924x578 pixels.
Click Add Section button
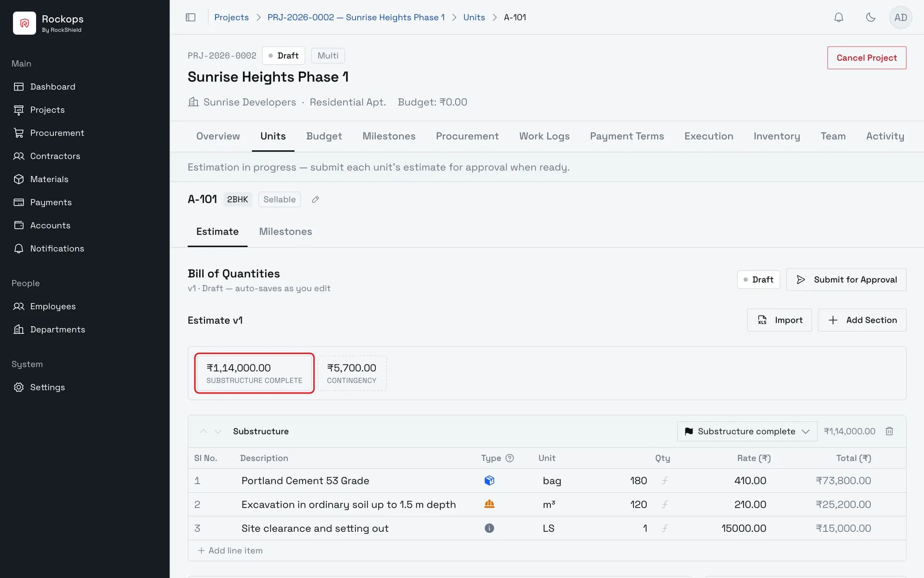coord(862,320)
